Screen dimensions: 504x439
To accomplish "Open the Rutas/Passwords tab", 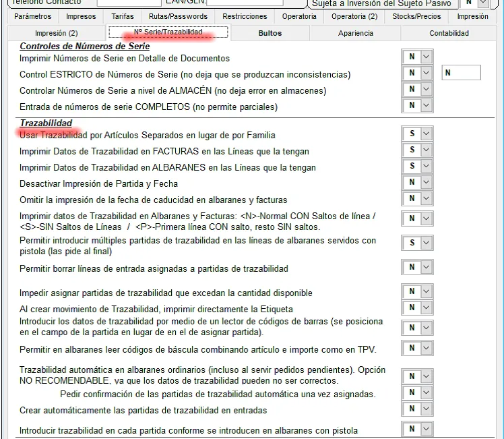I will (178, 16).
